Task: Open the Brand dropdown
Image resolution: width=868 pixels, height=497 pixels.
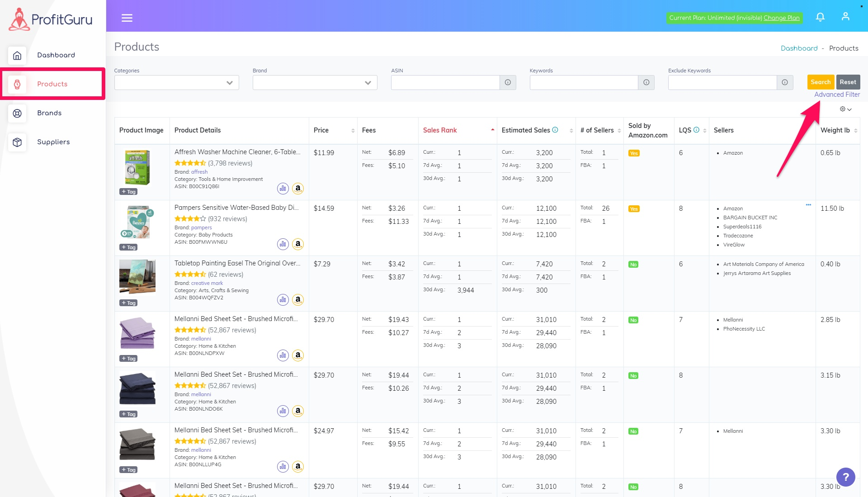Action: tap(315, 83)
